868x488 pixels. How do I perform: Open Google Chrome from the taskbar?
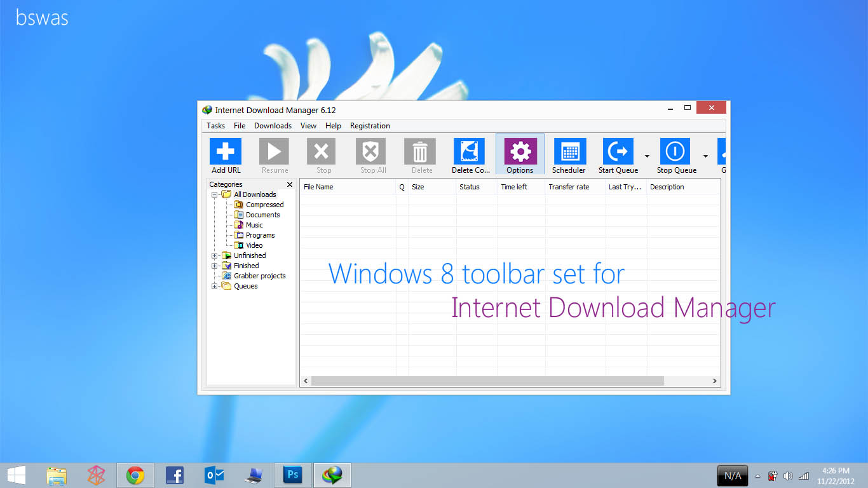click(135, 475)
